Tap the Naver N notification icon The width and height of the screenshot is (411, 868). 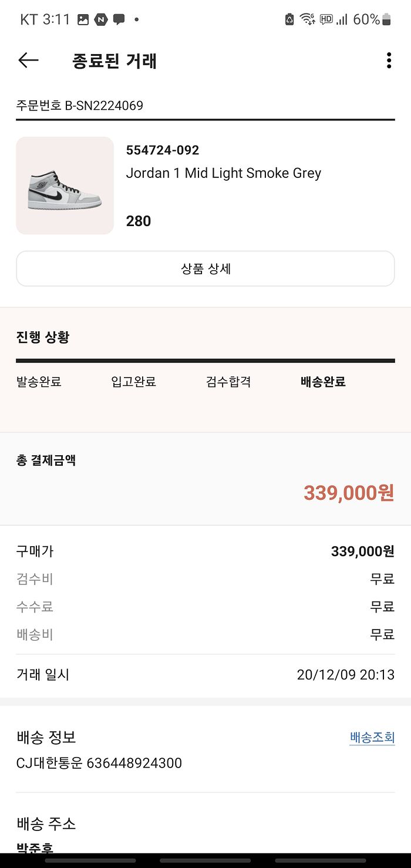[x=101, y=19]
